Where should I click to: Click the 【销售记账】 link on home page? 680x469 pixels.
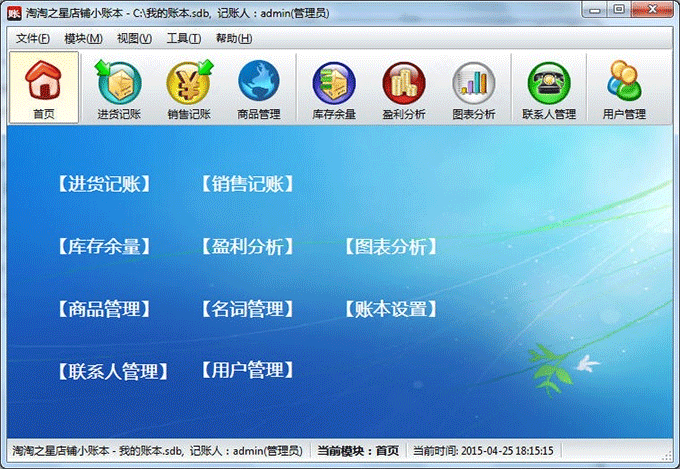coord(248,184)
